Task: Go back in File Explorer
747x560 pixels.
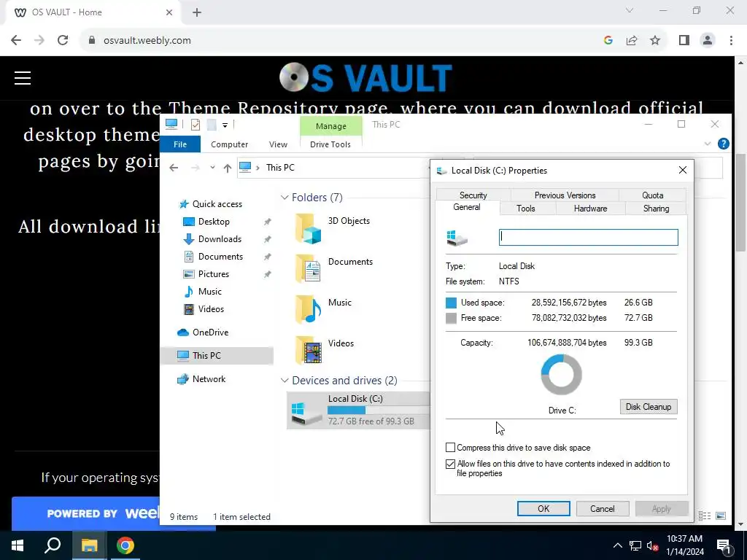Action: point(174,168)
